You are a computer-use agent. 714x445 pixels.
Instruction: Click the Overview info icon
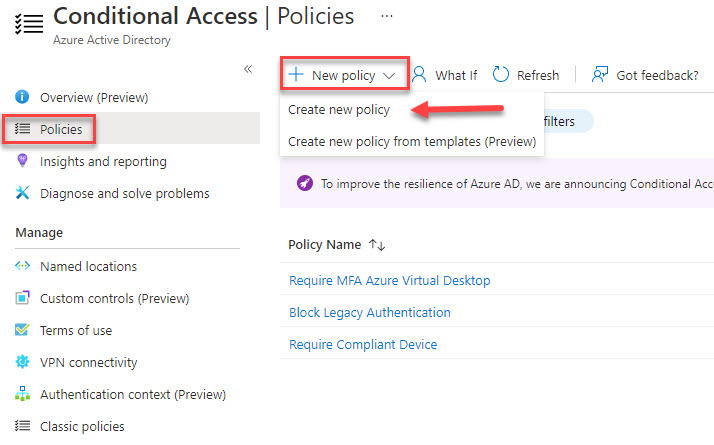[22, 97]
